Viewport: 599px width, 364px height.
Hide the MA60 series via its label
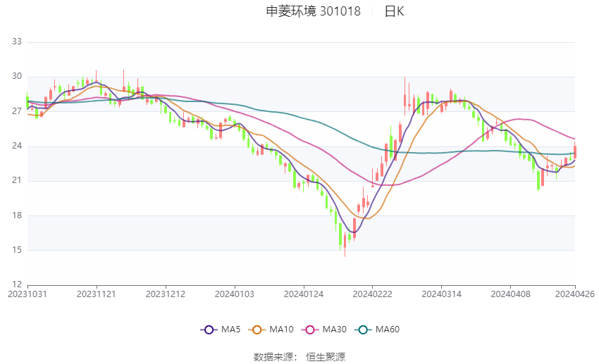tap(388, 330)
